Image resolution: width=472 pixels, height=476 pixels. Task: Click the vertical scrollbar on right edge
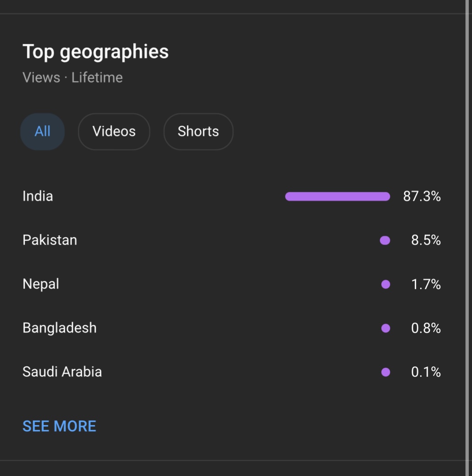coord(467,238)
